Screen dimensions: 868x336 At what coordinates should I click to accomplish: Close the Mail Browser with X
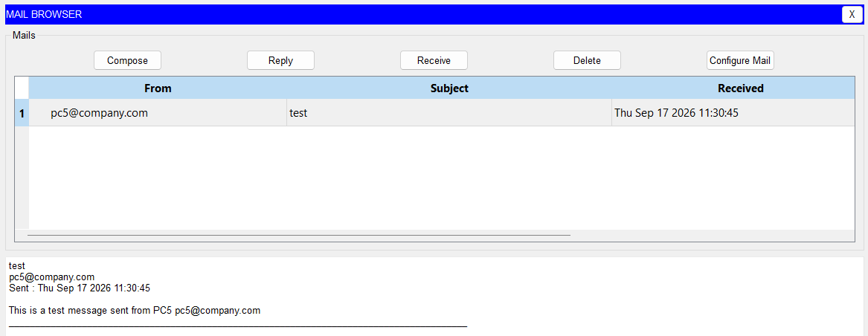pos(852,14)
